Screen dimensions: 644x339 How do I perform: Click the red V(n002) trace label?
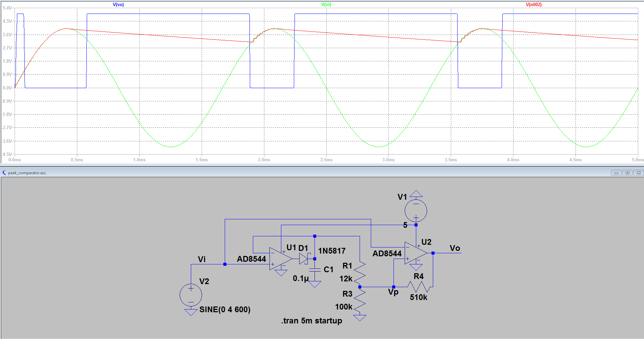click(534, 5)
